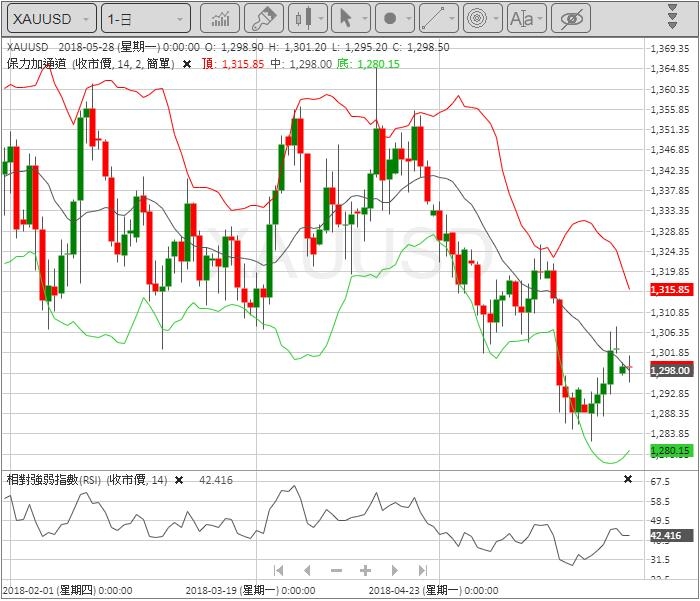Expand the line tool options arrow
700x601 pixels.
point(452,19)
